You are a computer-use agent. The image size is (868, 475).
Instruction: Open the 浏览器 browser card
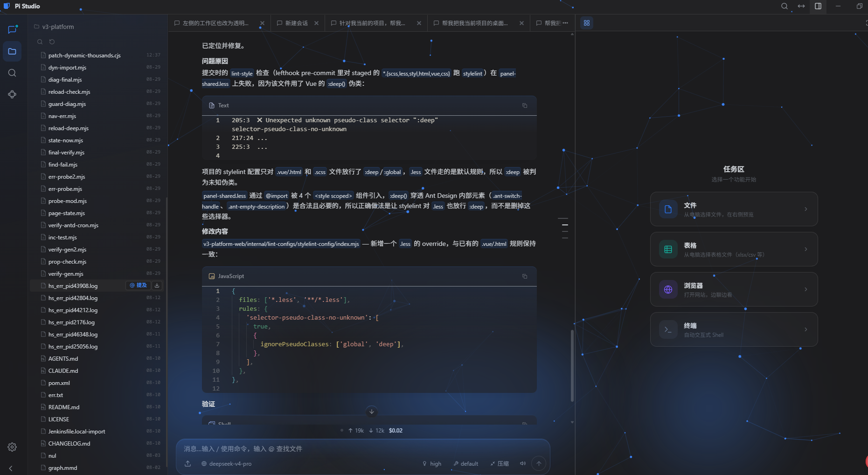(734, 289)
